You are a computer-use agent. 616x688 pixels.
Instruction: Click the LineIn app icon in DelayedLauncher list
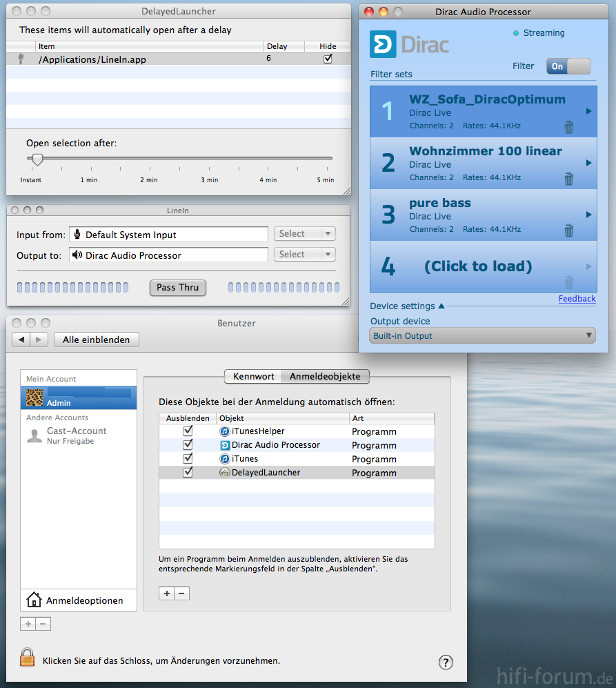[21, 59]
